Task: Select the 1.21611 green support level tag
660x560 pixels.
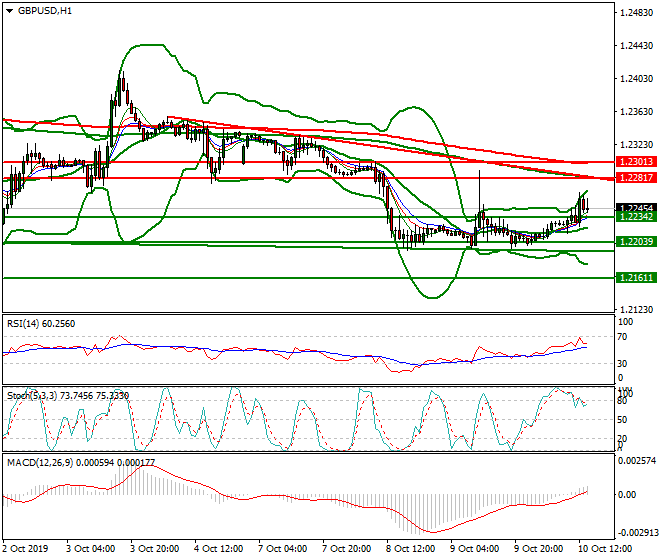Action: [x=636, y=278]
